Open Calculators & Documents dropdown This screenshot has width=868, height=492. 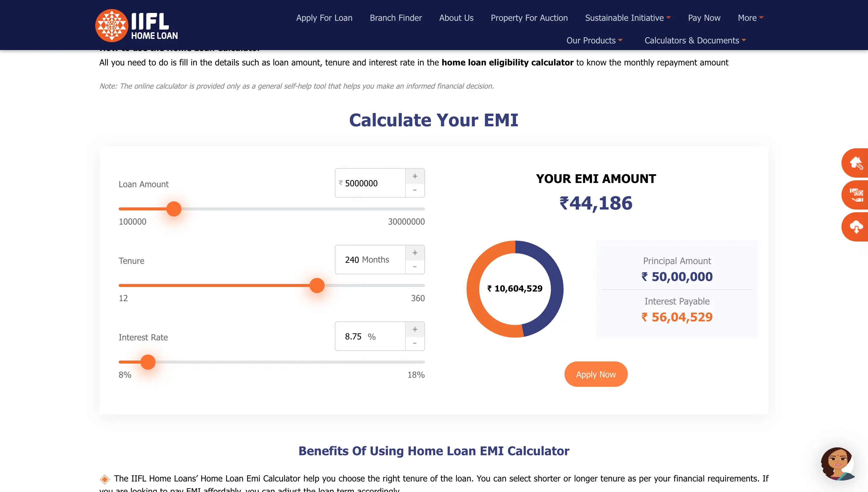[x=695, y=41]
